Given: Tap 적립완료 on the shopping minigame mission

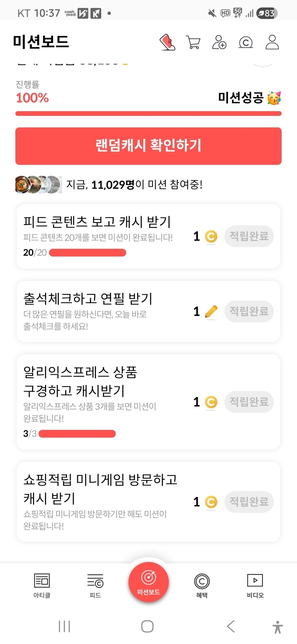Looking at the screenshot, I should [249, 501].
